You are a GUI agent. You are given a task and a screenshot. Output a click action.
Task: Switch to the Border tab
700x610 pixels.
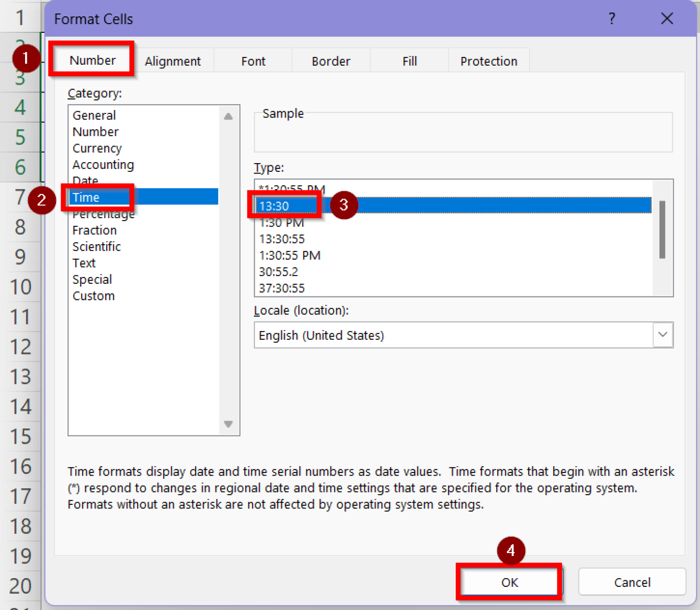pyautogui.click(x=331, y=61)
